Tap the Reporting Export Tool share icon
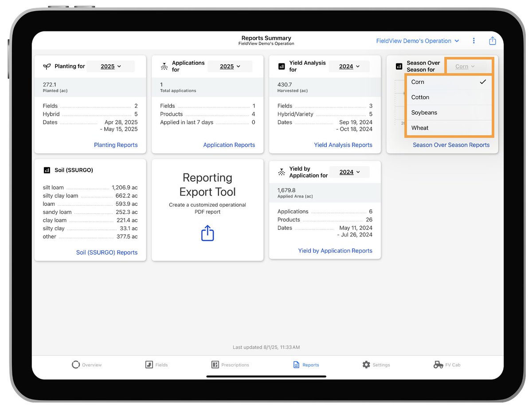This screenshot has width=532, height=409. pos(207,233)
